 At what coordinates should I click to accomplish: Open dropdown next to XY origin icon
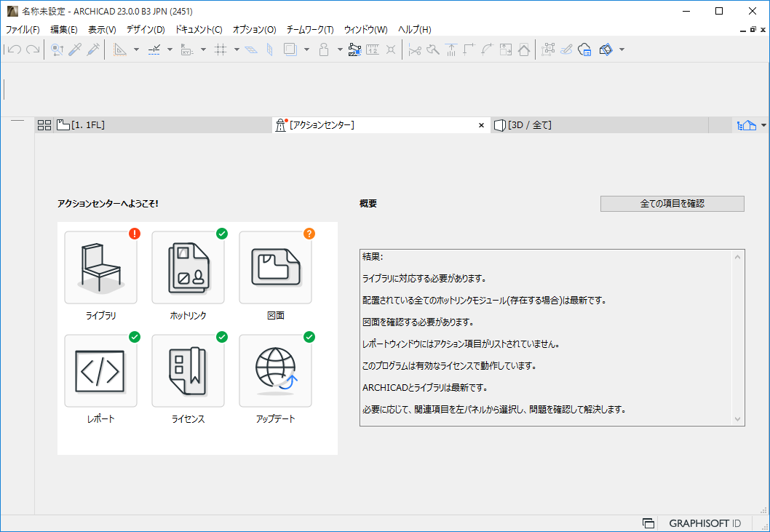coord(203,49)
